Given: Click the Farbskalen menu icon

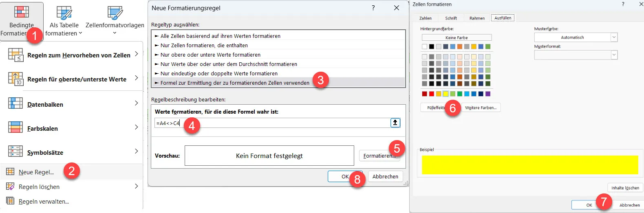Looking at the screenshot, I should [15, 127].
